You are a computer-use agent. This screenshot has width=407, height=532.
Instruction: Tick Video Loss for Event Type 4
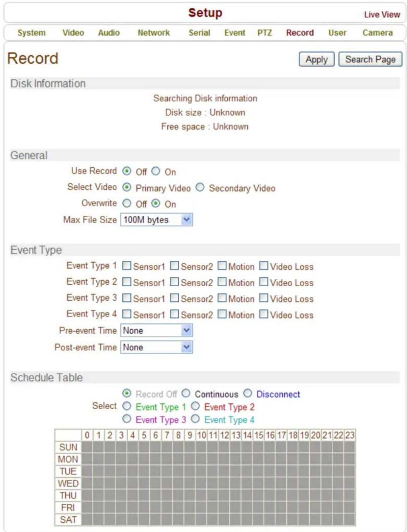[264, 314]
